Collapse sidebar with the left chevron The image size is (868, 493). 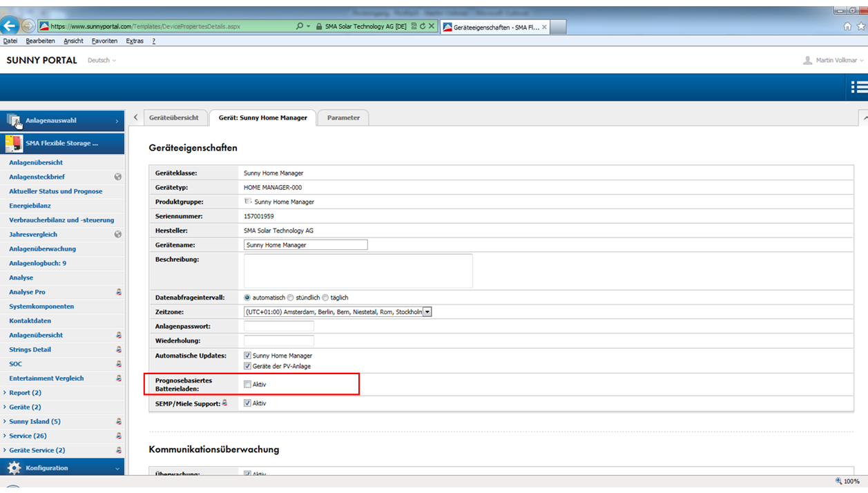[135, 117]
